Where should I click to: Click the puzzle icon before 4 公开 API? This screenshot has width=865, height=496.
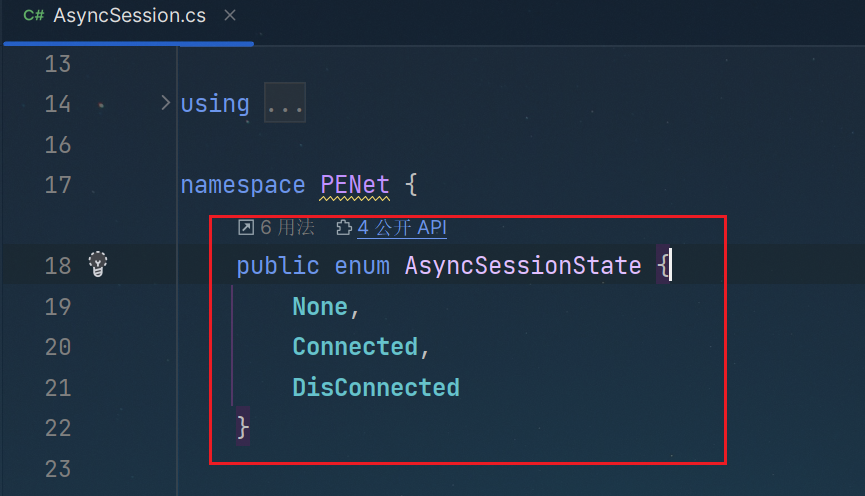point(344,228)
